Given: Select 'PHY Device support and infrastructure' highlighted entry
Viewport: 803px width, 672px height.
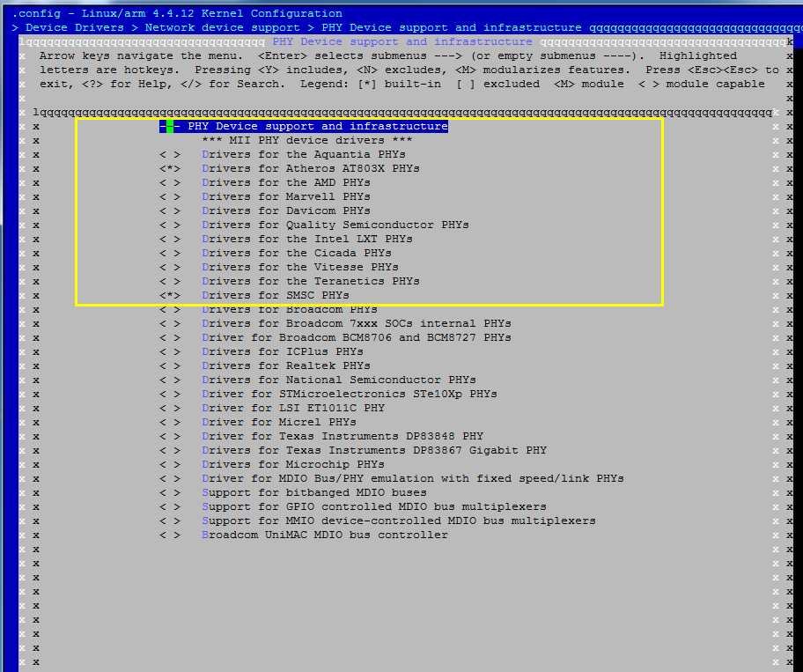Looking at the screenshot, I should (x=304, y=126).
